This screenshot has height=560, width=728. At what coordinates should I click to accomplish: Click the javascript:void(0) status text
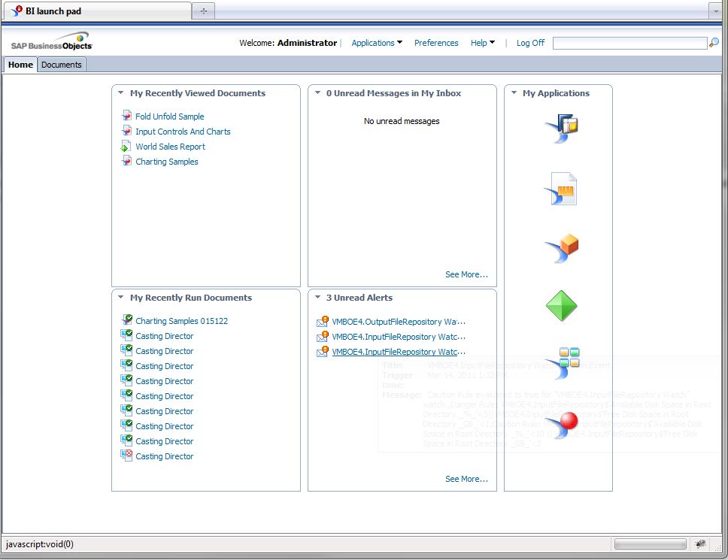[x=39, y=543]
